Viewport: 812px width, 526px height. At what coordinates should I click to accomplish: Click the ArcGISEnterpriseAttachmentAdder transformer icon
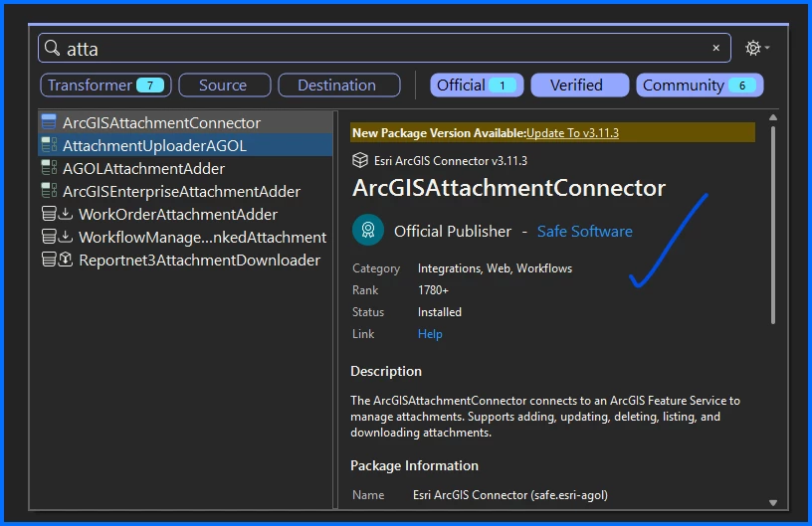(x=49, y=190)
